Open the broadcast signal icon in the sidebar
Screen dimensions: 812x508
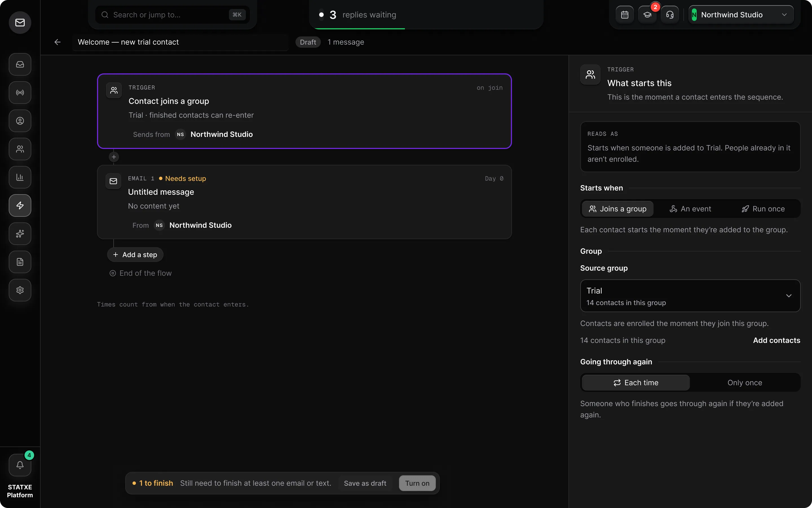[20, 92]
